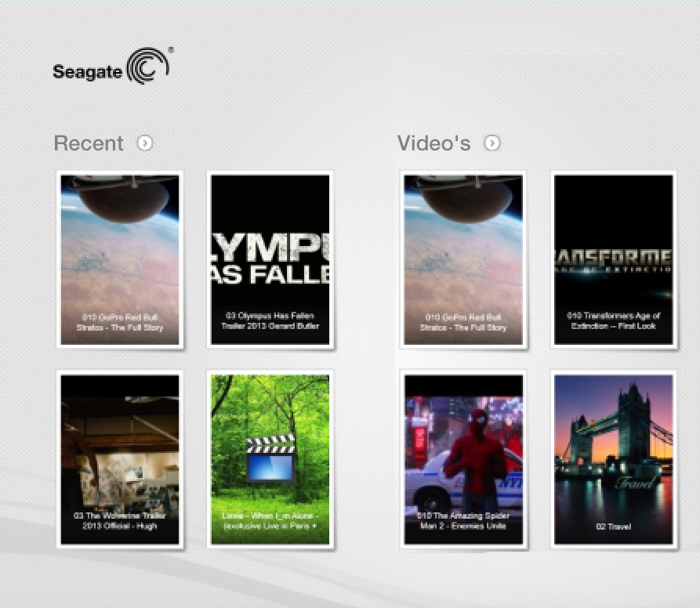The width and height of the screenshot is (700, 608).
Task: Expand the Recent section arrow
Action: click(145, 143)
